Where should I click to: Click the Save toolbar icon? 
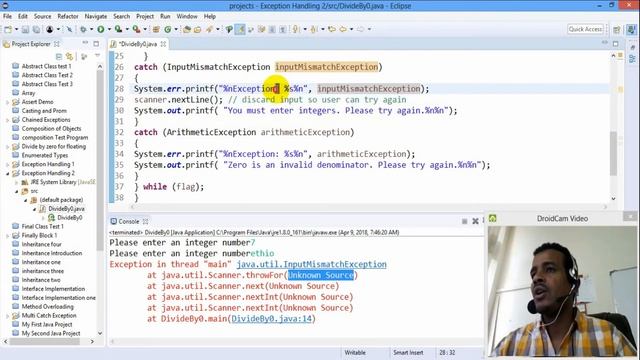click(25, 29)
